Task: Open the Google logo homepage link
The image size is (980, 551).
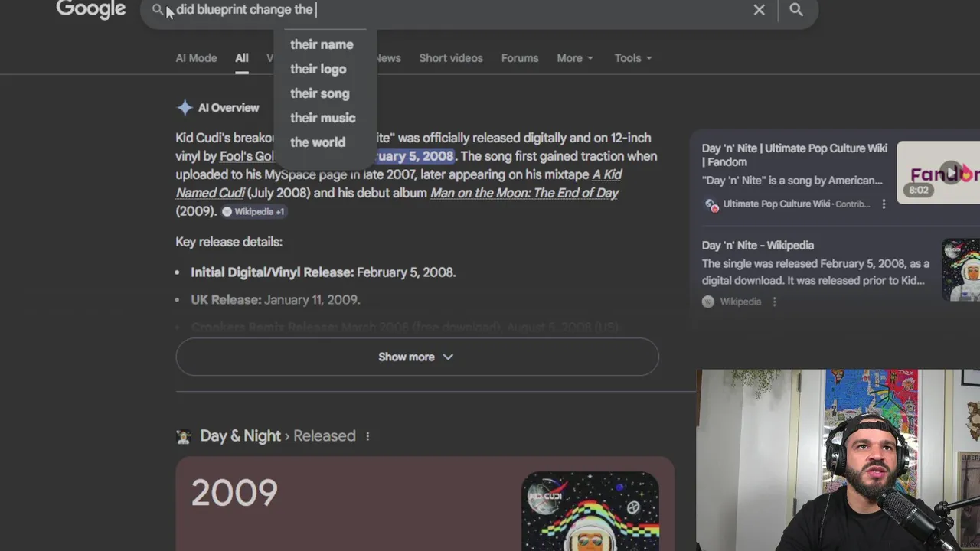Action: (x=90, y=10)
